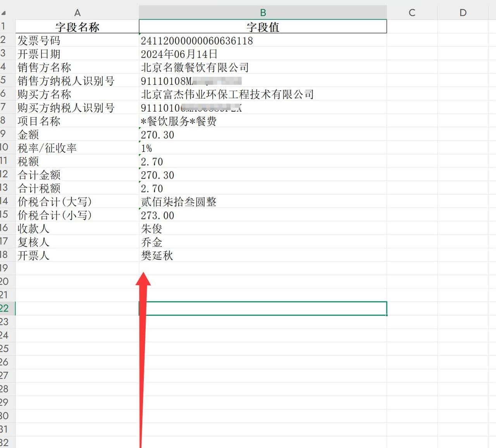Screen dimensions: 496x448
Task: Click cell labeled 税额 in row 11
Action: (77, 161)
